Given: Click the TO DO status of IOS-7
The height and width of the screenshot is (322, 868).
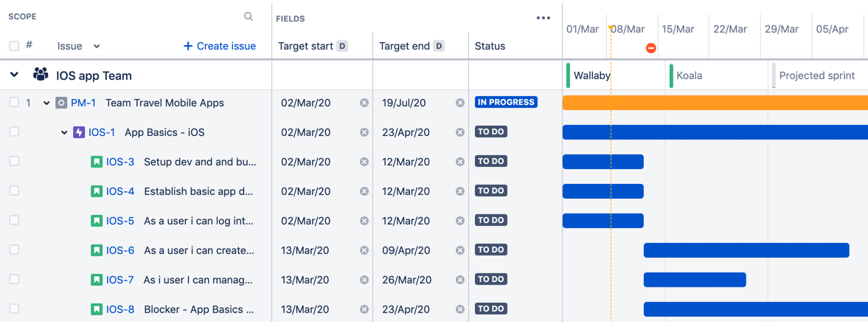Looking at the screenshot, I should tap(491, 279).
